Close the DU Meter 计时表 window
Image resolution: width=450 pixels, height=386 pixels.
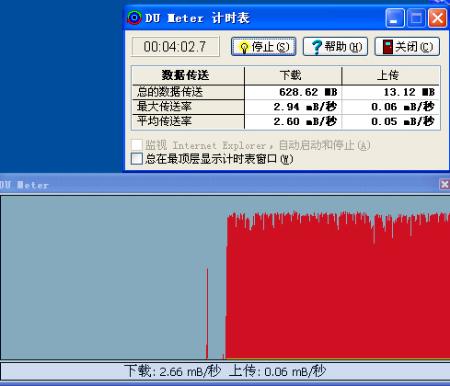click(x=437, y=18)
